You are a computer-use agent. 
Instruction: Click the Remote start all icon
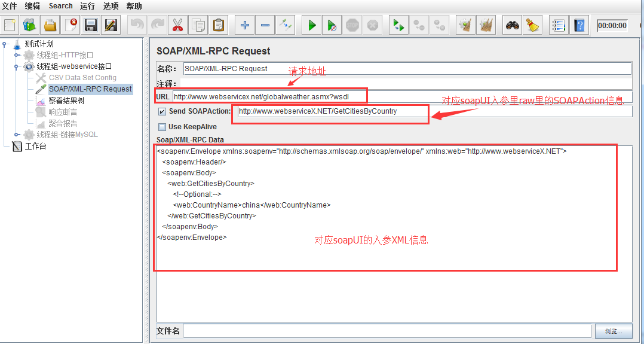[398, 26]
